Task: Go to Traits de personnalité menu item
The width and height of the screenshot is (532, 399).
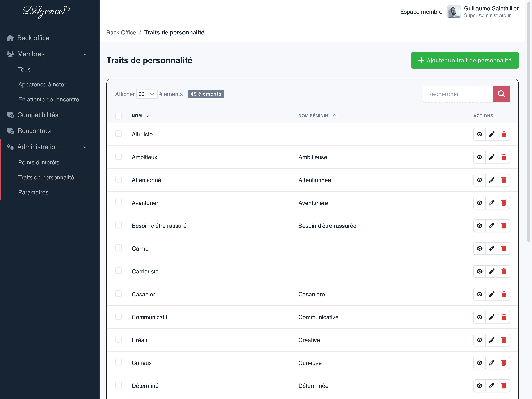Action: pyautogui.click(x=46, y=177)
